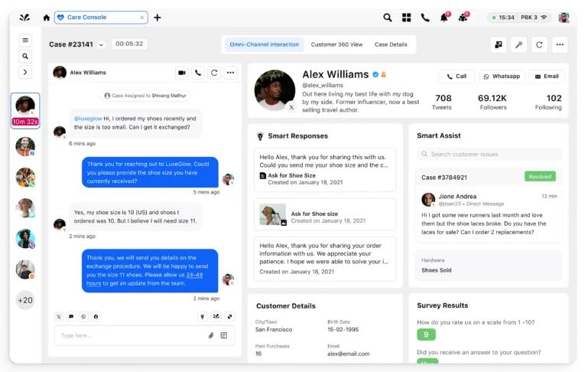Viewport: 588px width, 372px height.
Task: Open the Case #23141 dropdown
Action: [x=101, y=44]
